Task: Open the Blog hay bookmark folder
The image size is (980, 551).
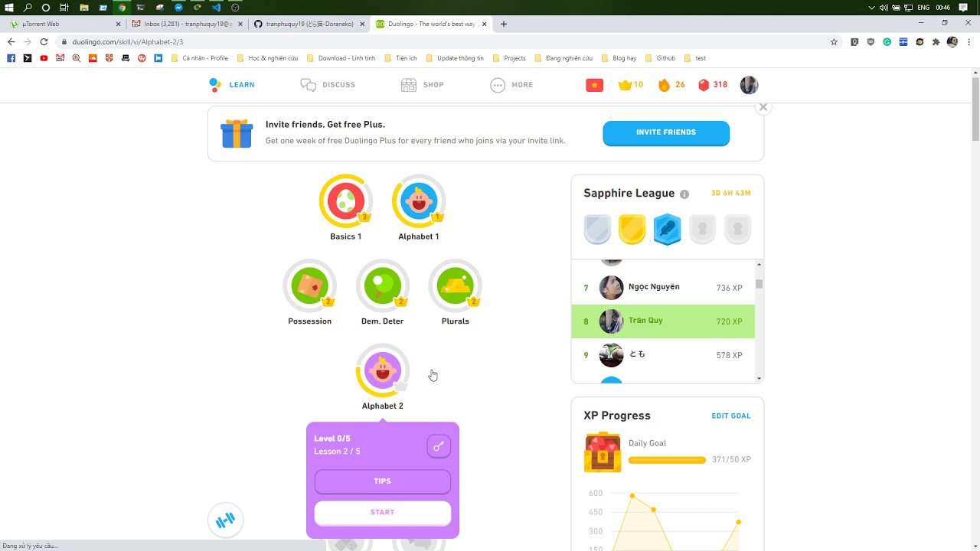Action: click(619, 58)
